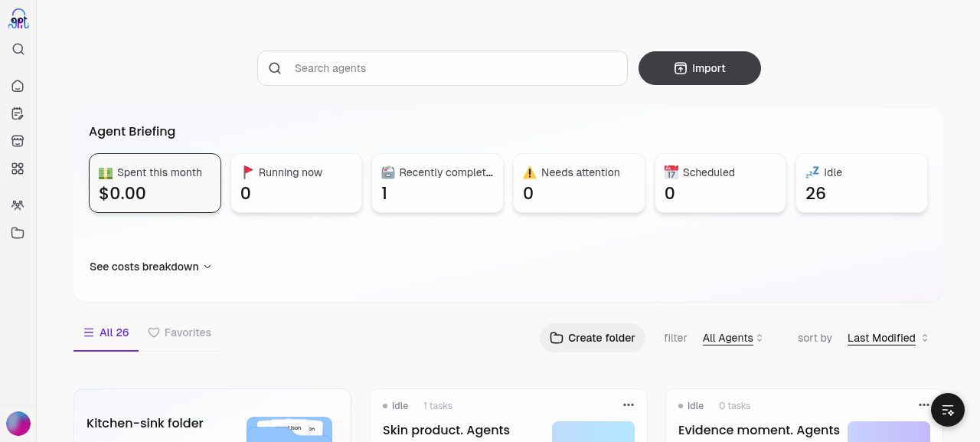Click the folder icon in Create folder
Viewport: 980px width, 442px height.
point(557,338)
